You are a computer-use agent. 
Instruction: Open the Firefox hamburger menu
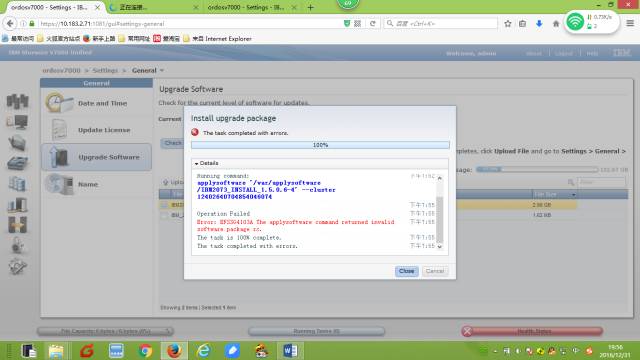(630, 23)
